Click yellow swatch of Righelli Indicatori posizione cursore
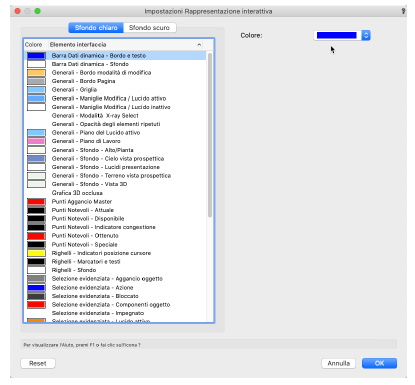Screen dimensions: 415x385 [36, 253]
